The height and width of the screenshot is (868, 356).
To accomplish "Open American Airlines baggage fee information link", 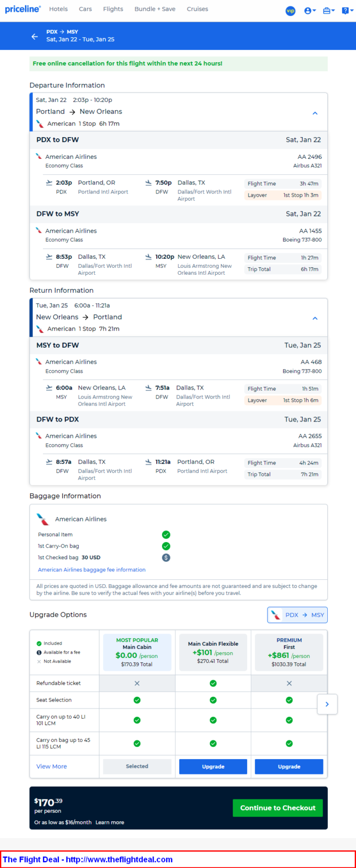I will pyautogui.click(x=91, y=570).
